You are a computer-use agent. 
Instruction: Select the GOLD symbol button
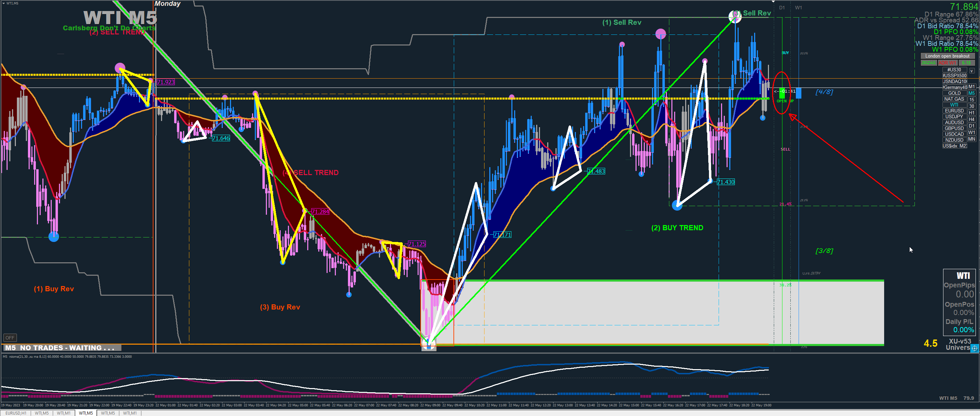[x=954, y=93]
